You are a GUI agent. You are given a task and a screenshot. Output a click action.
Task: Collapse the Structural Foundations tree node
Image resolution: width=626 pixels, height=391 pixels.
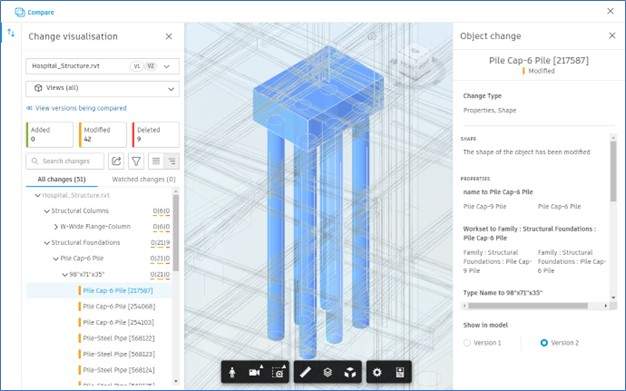pyautogui.click(x=46, y=242)
